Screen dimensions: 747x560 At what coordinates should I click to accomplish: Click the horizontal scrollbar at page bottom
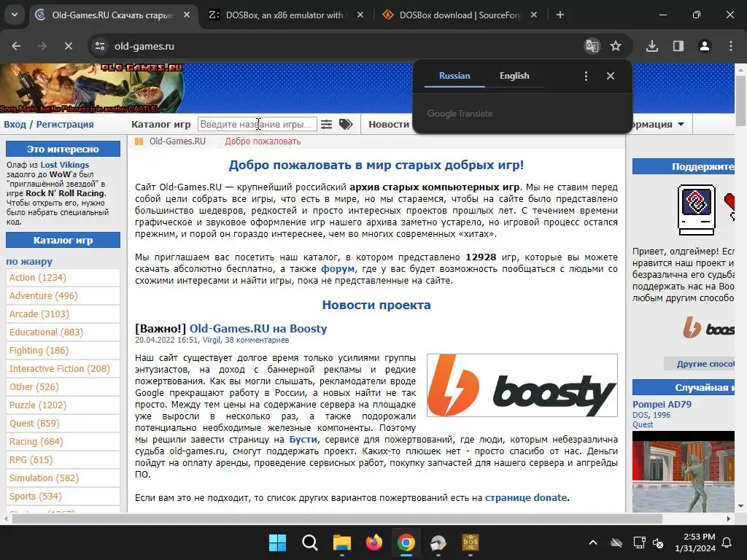click(337, 518)
